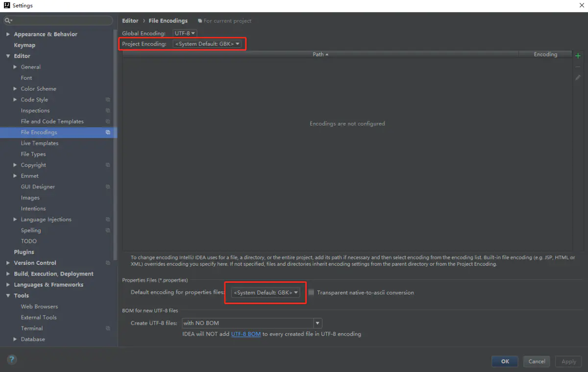Expand the Database node

point(15,339)
